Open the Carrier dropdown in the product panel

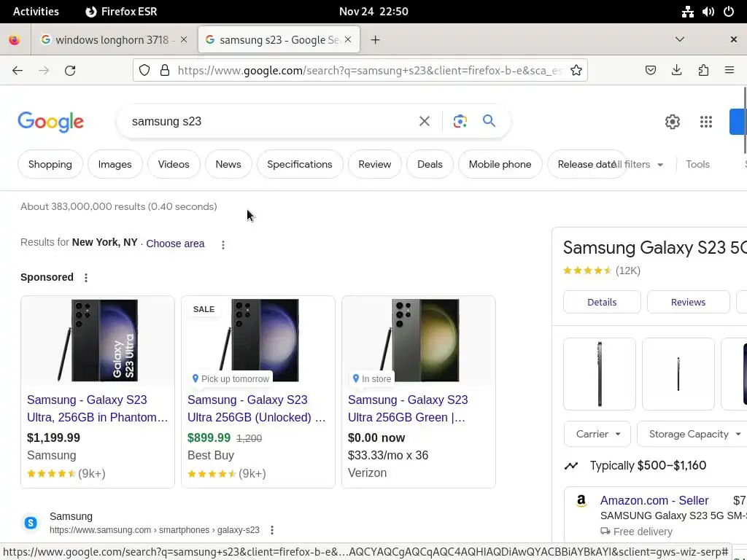click(x=597, y=434)
